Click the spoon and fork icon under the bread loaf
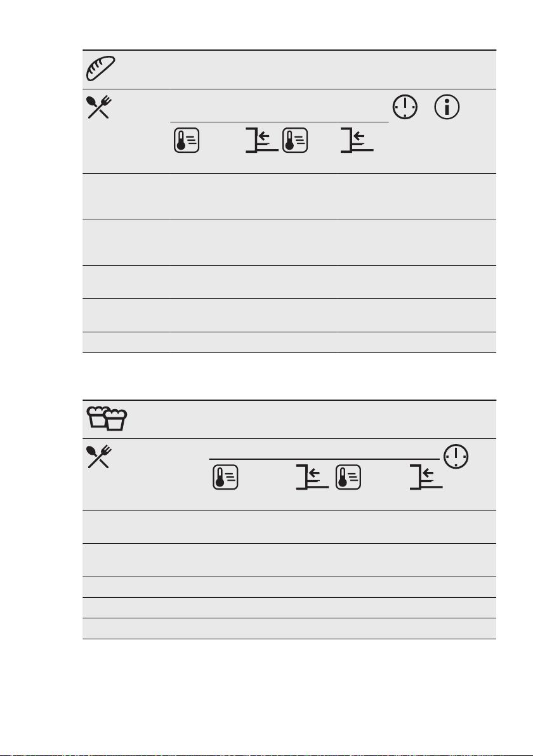Image resolution: width=533 pixels, height=756 pixels. [x=99, y=107]
